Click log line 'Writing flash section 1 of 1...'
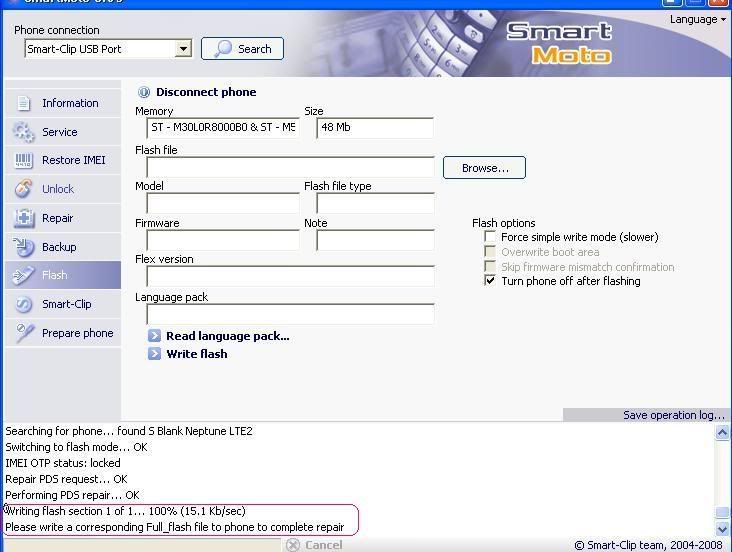732x552 pixels. (126, 511)
